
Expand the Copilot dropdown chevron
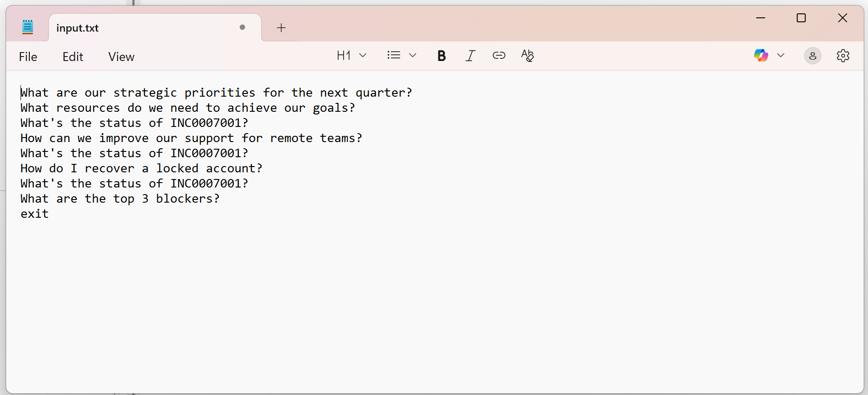[781, 55]
